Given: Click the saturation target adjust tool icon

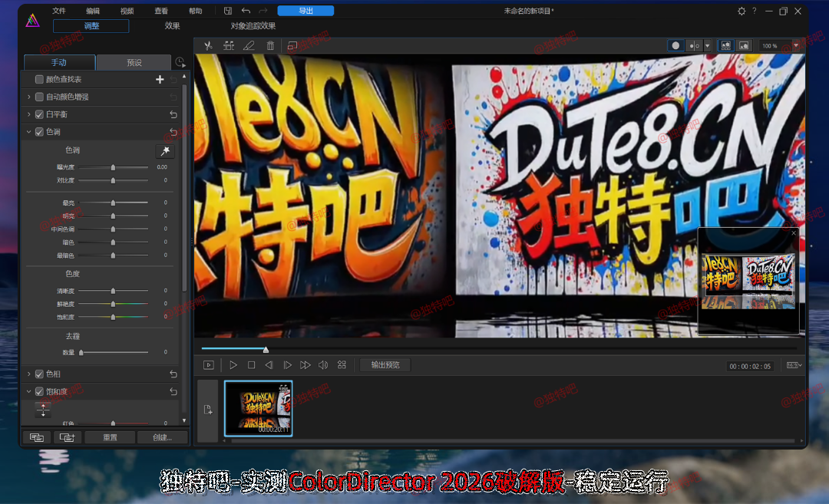Looking at the screenshot, I should pyautogui.click(x=43, y=410).
